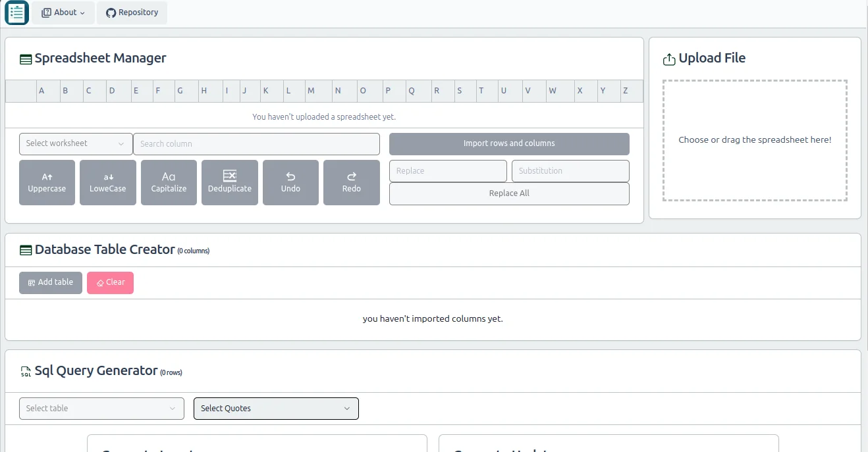Click the Replace input field
The width and height of the screenshot is (868, 452).
point(448,171)
